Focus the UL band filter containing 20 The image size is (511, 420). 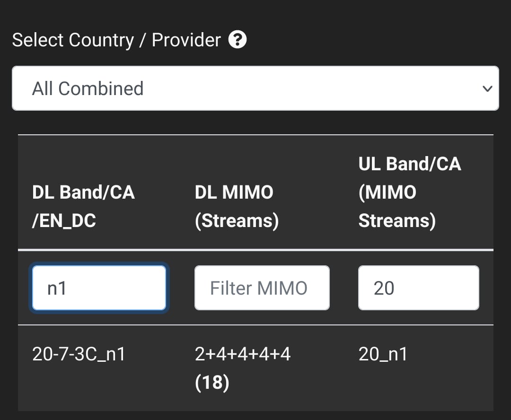[418, 288]
